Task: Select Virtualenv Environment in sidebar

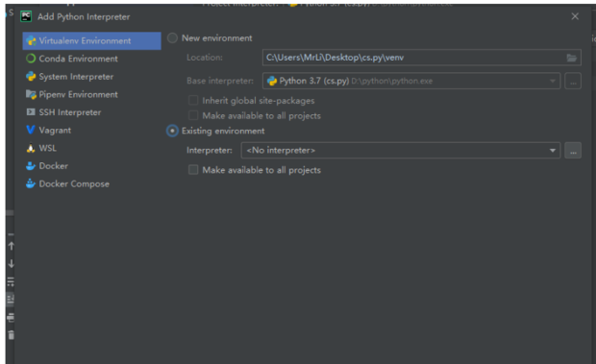Action: pos(91,40)
